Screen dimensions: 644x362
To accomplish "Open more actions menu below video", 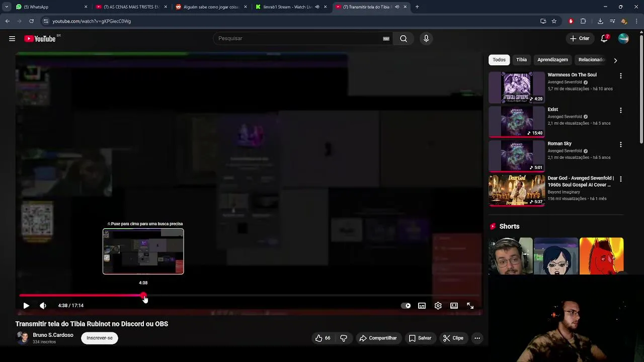I will click(x=477, y=338).
